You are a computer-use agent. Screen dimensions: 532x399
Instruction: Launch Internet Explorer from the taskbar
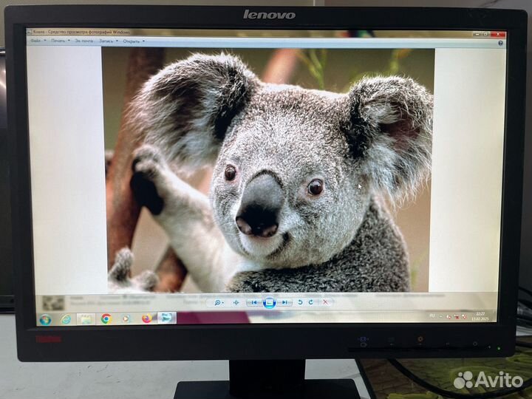pyautogui.click(x=66, y=319)
